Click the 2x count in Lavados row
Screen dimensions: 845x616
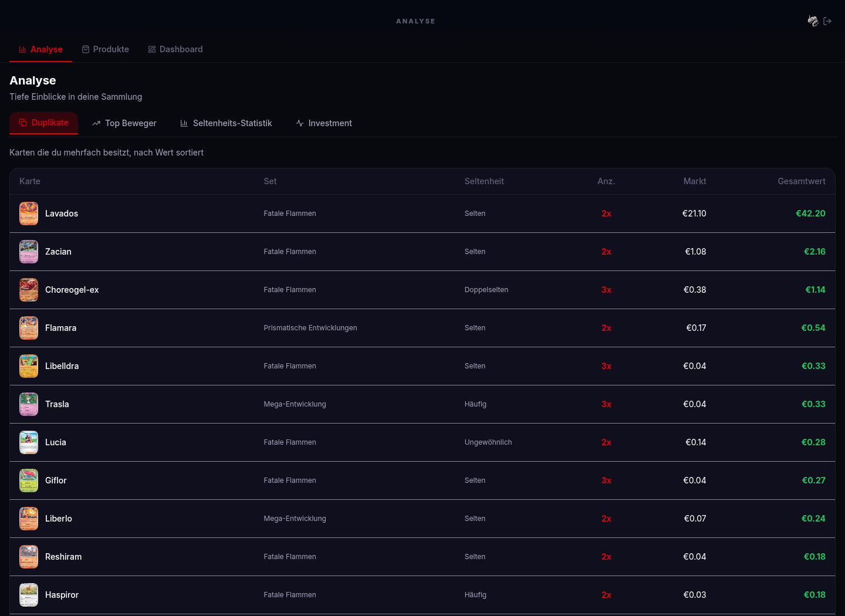(606, 214)
